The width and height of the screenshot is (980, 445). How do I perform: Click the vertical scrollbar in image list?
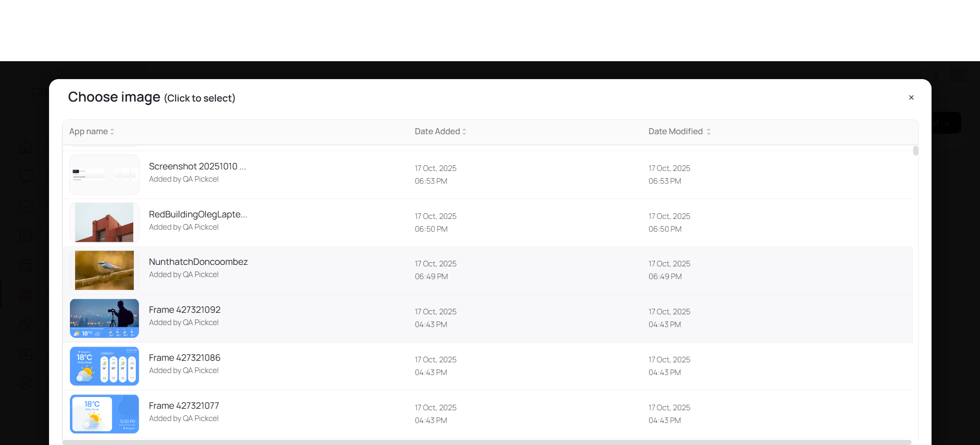pos(916,151)
